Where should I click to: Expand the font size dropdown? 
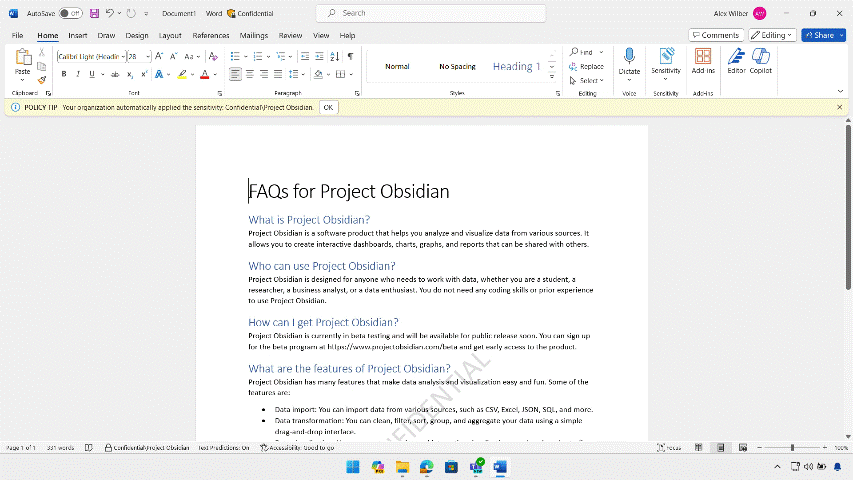click(x=148, y=57)
